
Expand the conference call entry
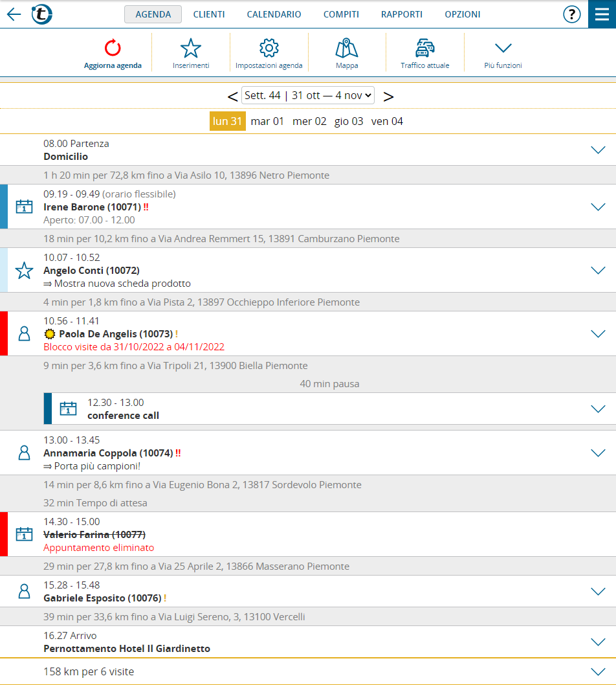[598, 409]
